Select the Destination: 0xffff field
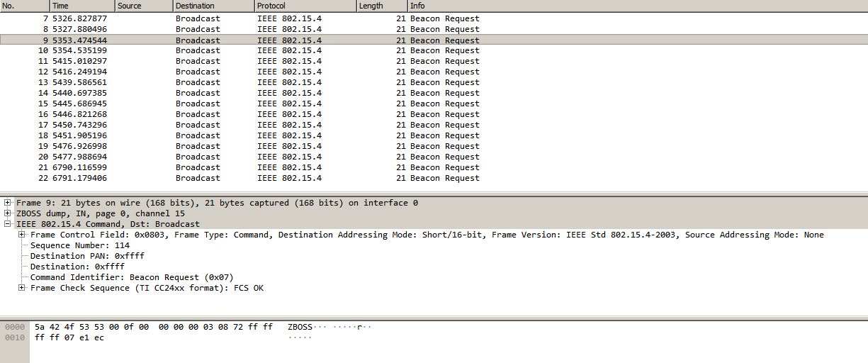 (77, 267)
